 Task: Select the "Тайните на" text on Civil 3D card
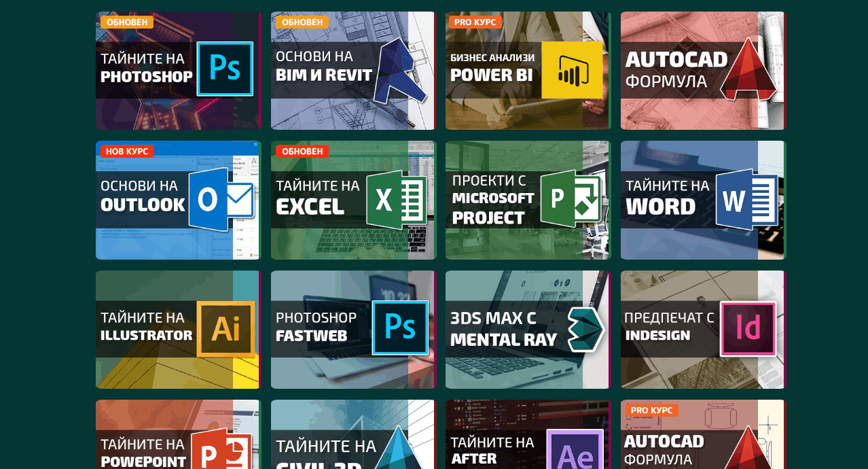326,447
